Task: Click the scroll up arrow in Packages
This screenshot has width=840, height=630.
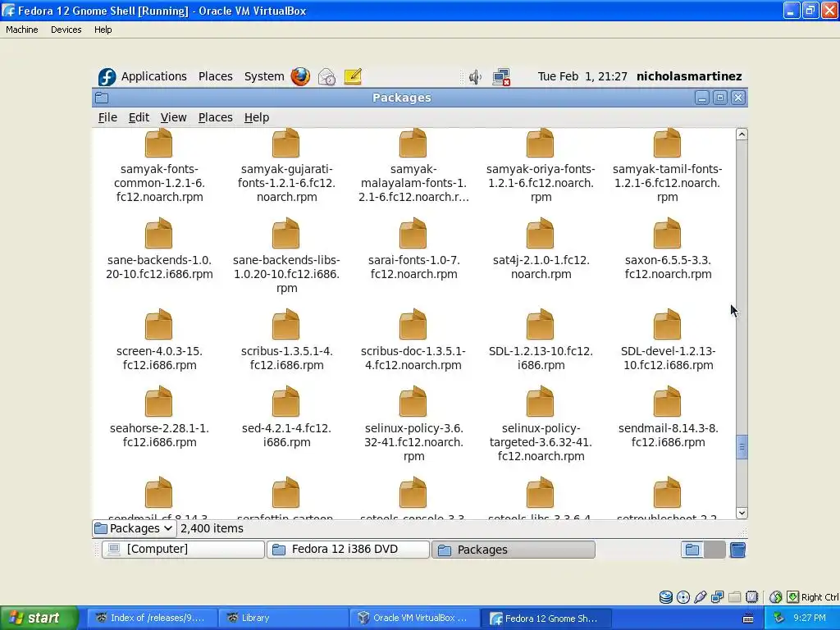Action: click(x=742, y=135)
